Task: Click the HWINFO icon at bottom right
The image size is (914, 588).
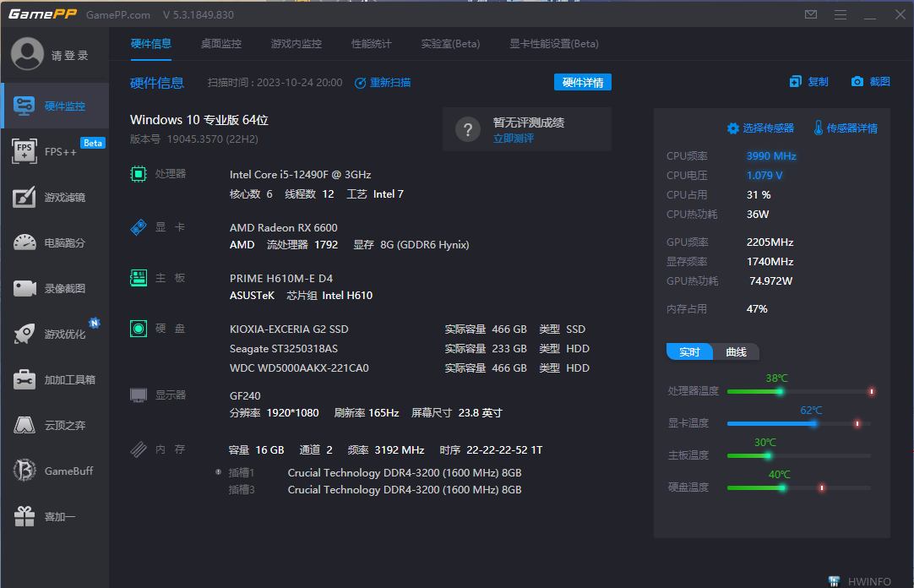Action: click(x=834, y=581)
